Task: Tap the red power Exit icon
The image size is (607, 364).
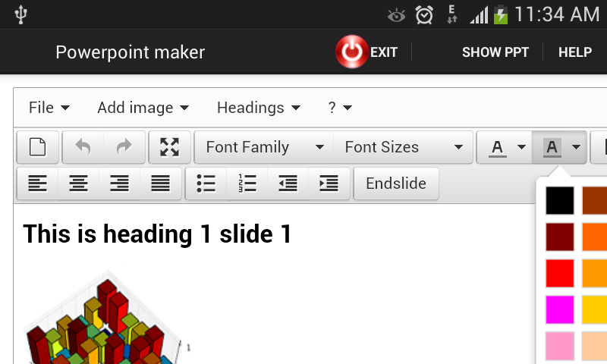Action: pos(351,52)
